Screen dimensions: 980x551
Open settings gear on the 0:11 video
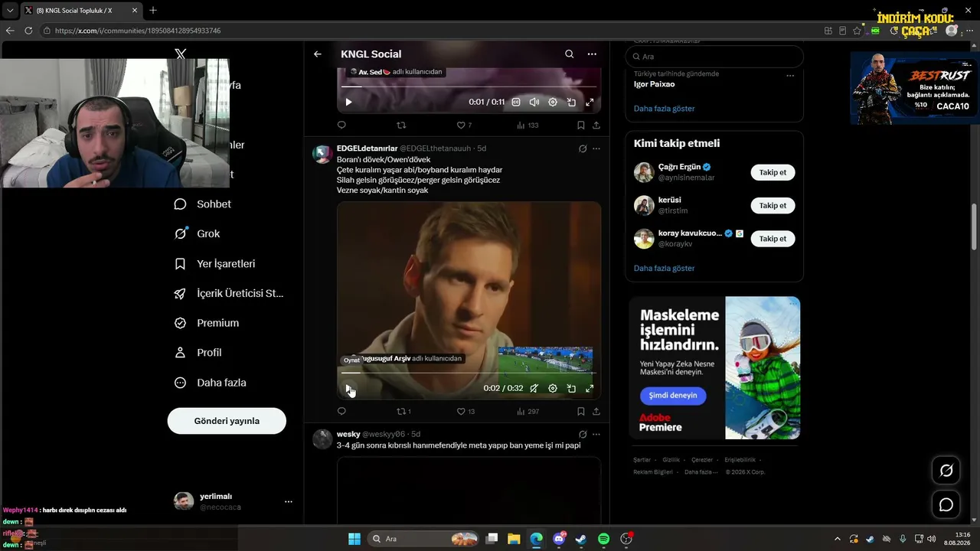point(553,102)
